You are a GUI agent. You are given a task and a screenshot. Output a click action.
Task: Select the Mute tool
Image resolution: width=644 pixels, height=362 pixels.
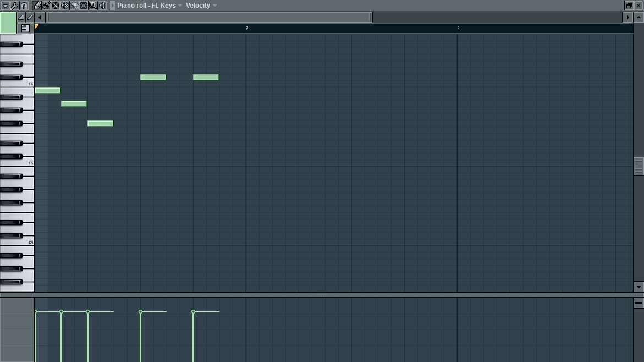65,6
